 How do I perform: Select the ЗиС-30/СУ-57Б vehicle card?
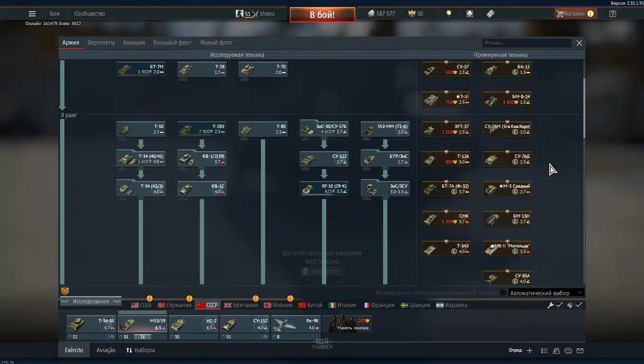(324, 129)
